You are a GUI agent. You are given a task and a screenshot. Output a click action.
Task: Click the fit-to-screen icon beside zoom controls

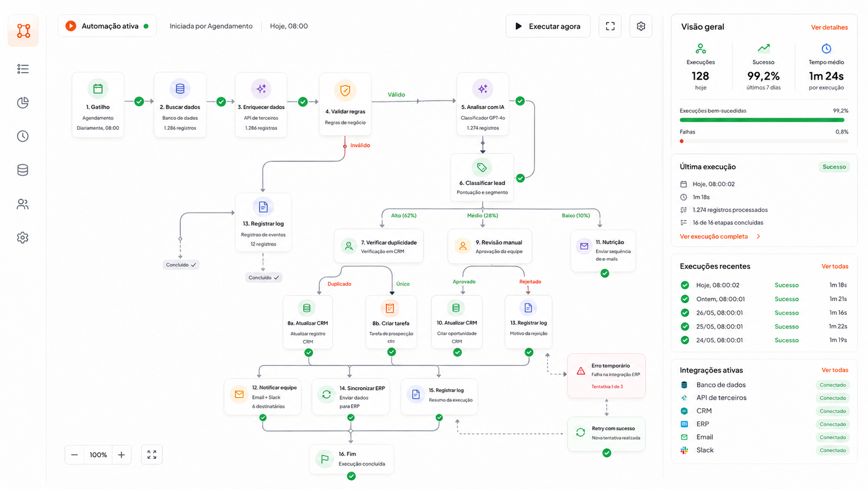pyautogui.click(x=152, y=455)
